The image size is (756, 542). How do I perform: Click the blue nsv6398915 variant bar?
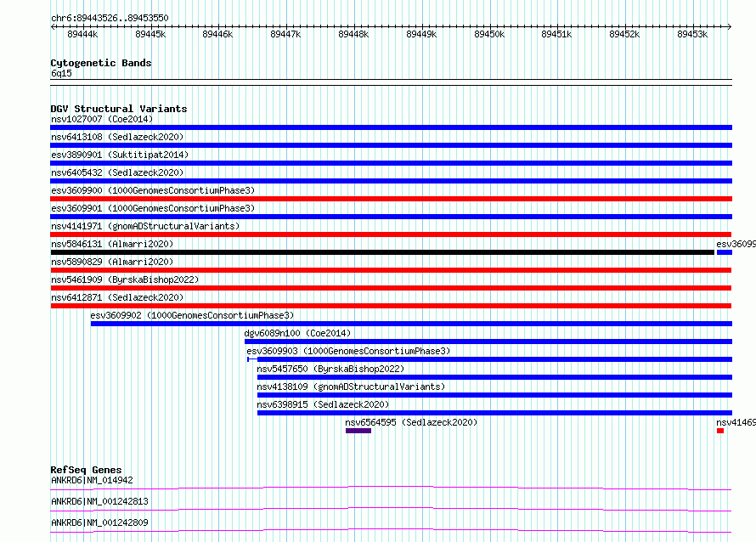pyautogui.click(x=494, y=413)
